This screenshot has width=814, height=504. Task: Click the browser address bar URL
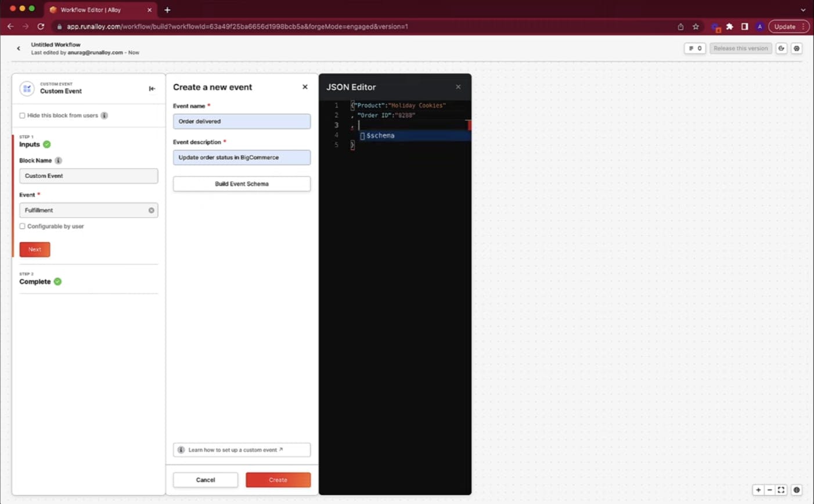pyautogui.click(x=237, y=26)
